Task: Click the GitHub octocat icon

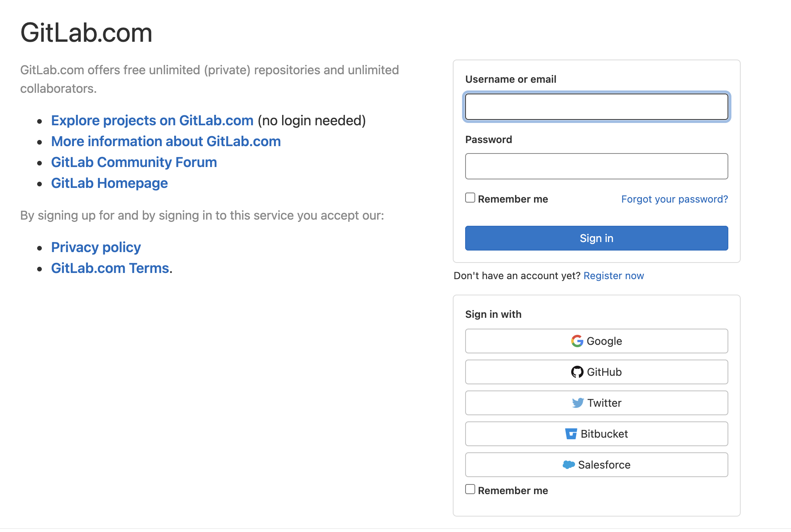Action: 577,372
